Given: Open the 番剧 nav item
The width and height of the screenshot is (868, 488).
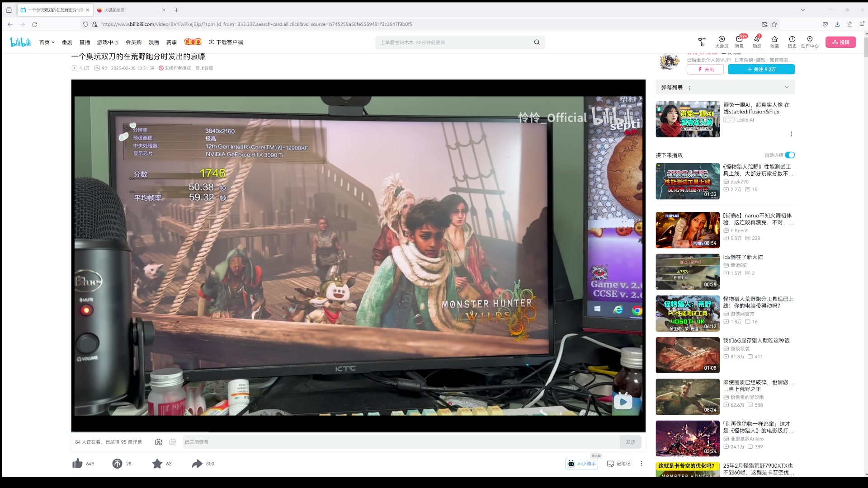Looking at the screenshot, I should [x=67, y=42].
